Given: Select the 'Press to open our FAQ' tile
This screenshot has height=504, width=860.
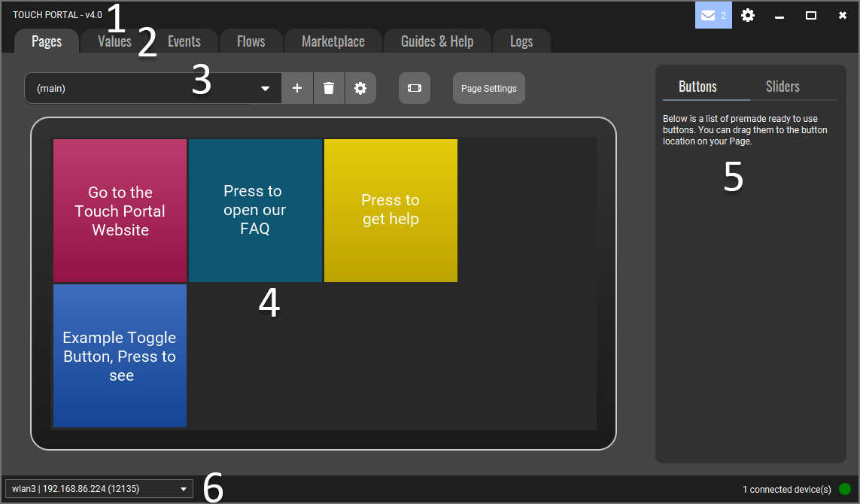Looking at the screenshot, I should 255,210.
